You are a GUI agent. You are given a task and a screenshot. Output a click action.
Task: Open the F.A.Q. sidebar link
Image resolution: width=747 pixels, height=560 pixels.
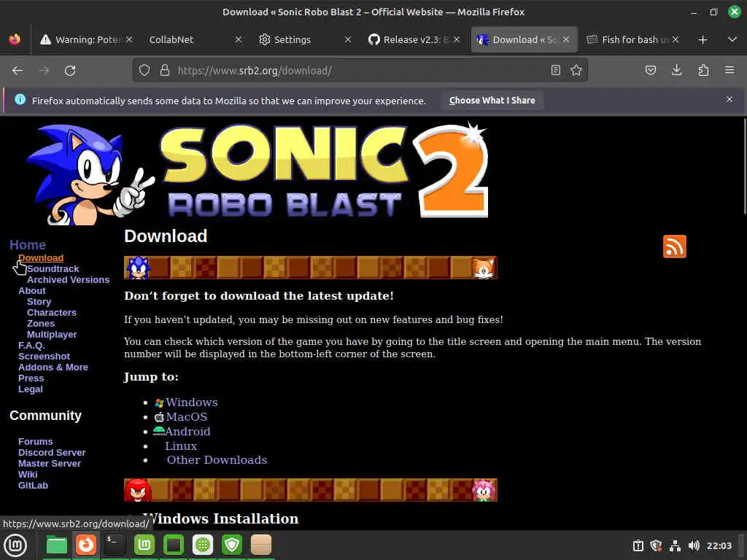31,345
